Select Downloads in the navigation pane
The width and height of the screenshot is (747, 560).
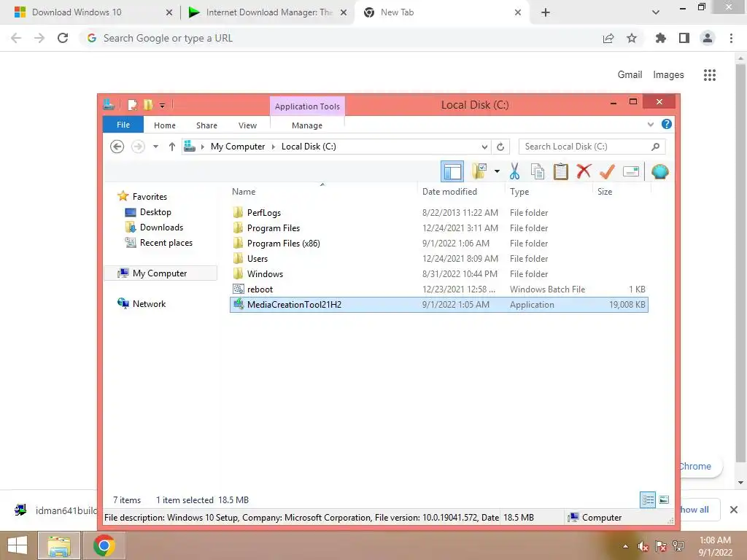(x=161, y=227)
